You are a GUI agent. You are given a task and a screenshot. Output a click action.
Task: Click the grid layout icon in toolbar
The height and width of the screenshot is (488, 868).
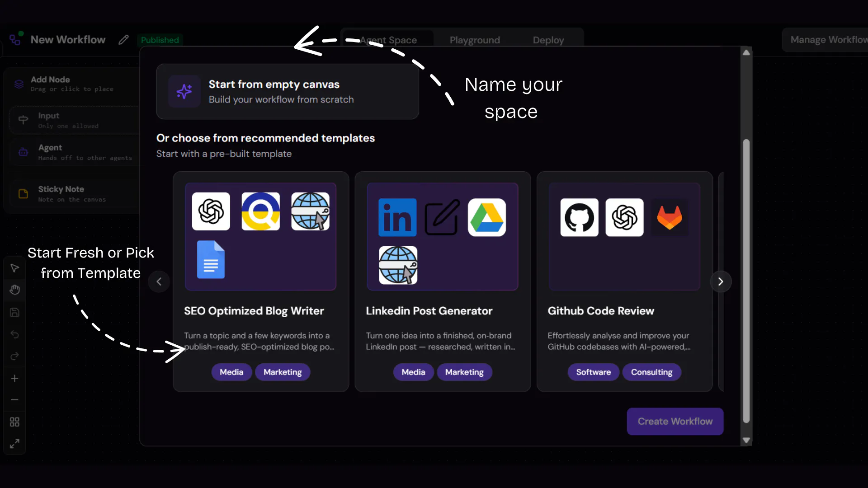[14, 422]
